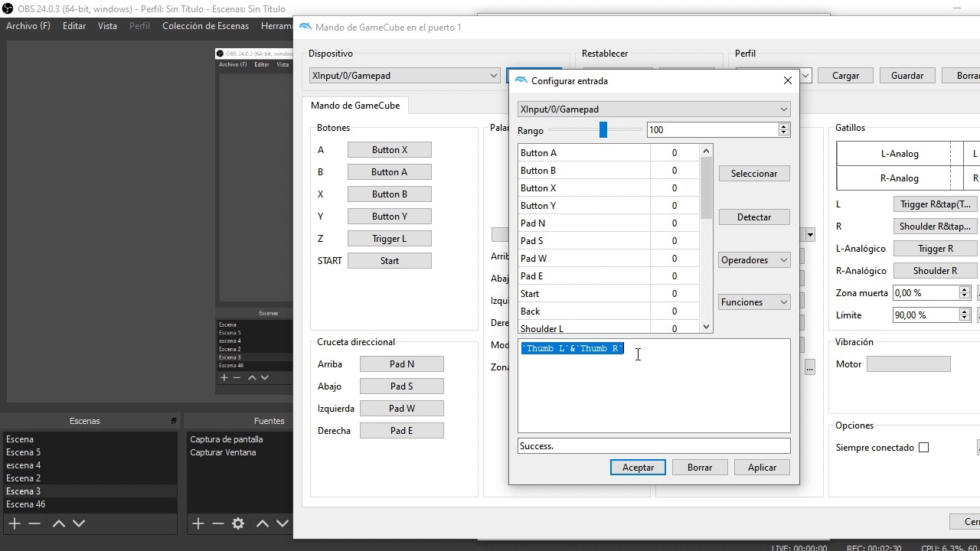Viewport: 980px width, 551px height.
Task: Click the expression text box
Action: click(654, 386)
